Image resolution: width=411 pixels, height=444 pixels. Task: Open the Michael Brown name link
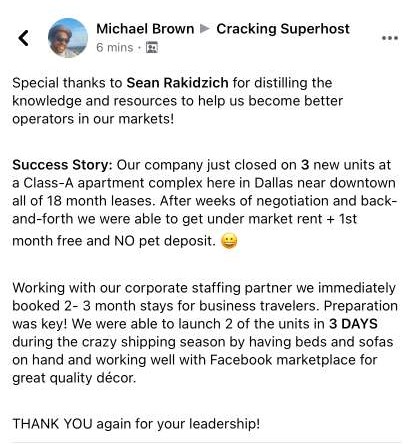(x=145, y=29)
